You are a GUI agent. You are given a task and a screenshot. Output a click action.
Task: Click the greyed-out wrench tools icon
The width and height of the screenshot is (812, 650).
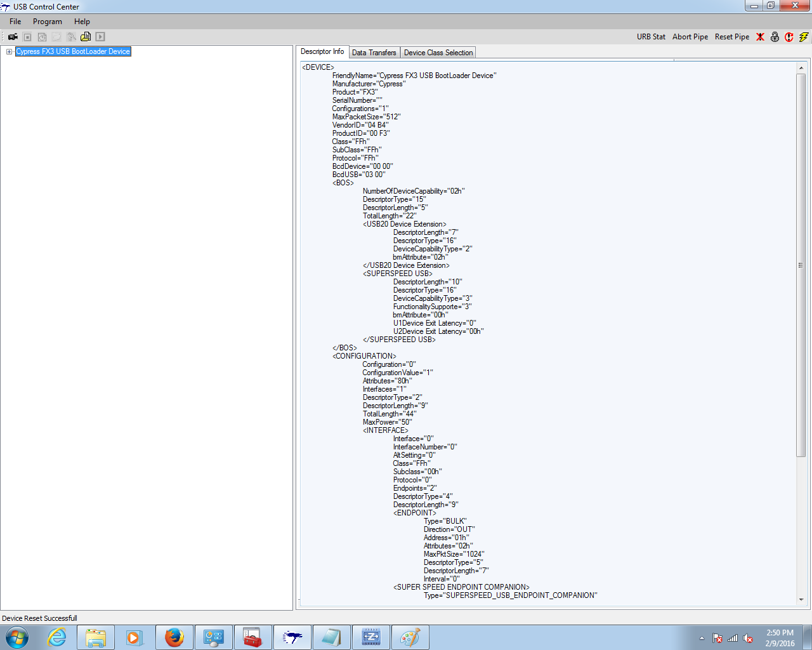pos(71,37)
